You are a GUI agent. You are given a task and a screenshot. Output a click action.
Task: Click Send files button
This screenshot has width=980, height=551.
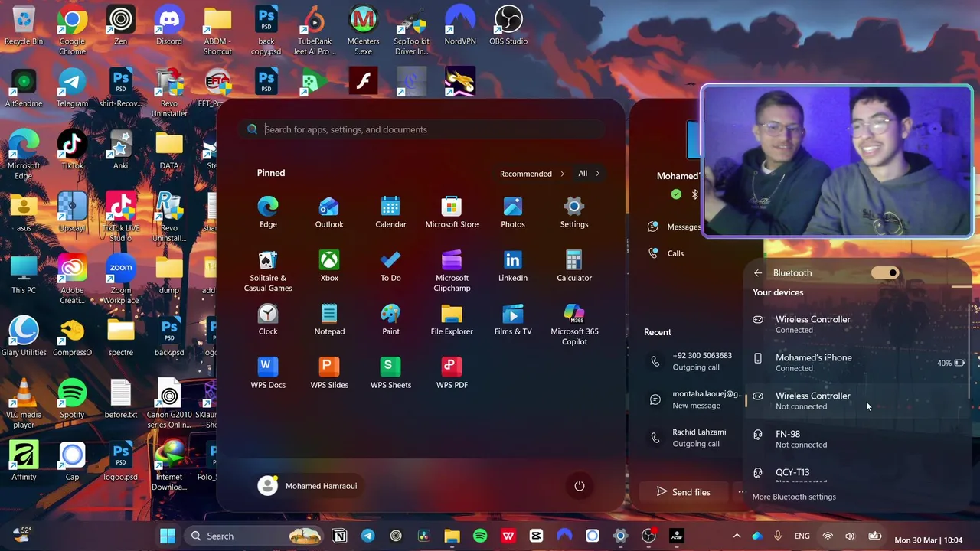click(x=683, y=492)
